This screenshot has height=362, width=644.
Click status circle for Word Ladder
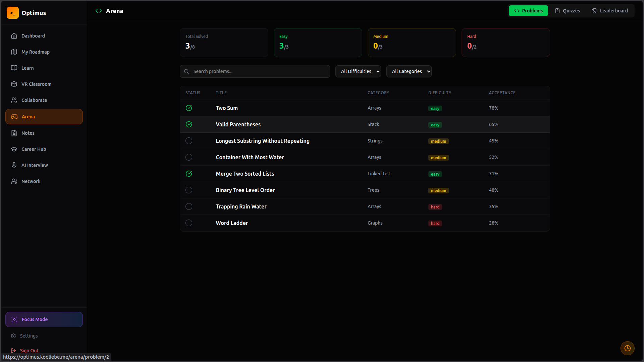(189, 223)
